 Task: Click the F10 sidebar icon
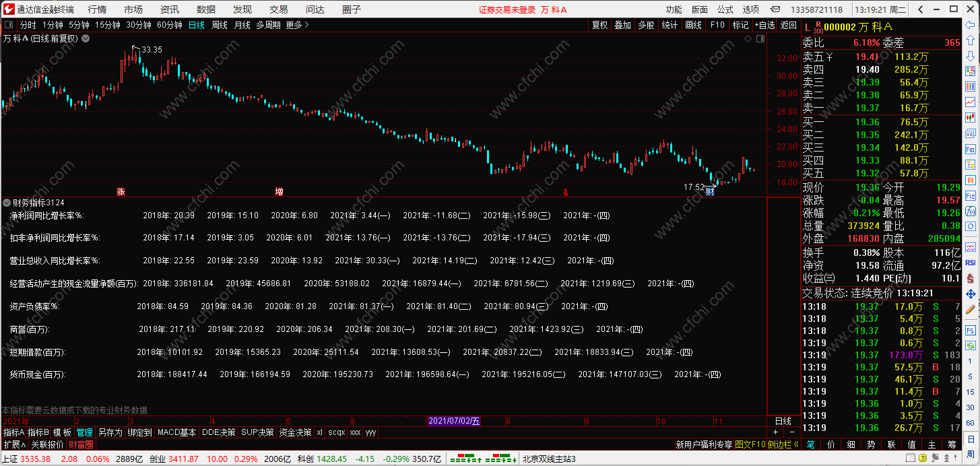(971, 149)
